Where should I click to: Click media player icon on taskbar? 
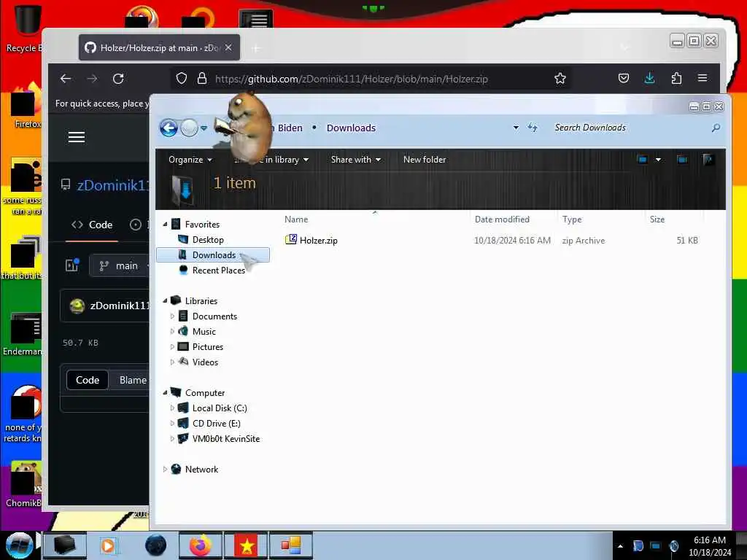click(x=108, y=545)
